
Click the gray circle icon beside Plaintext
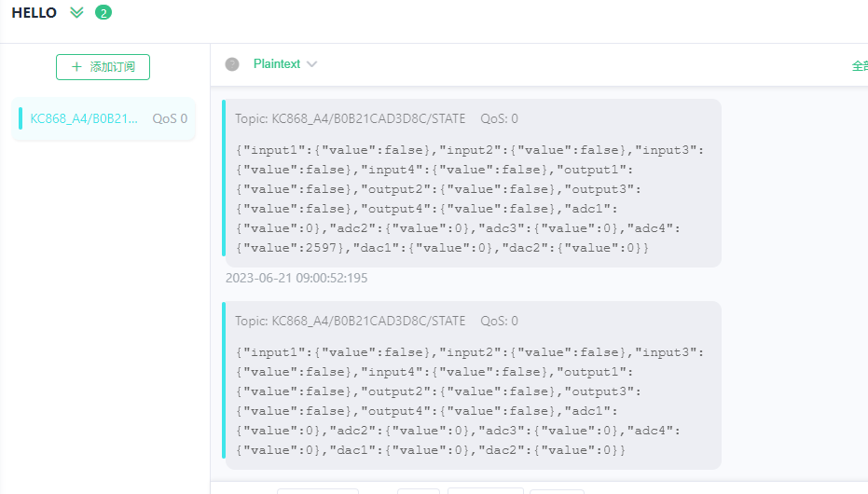[232, 64]
